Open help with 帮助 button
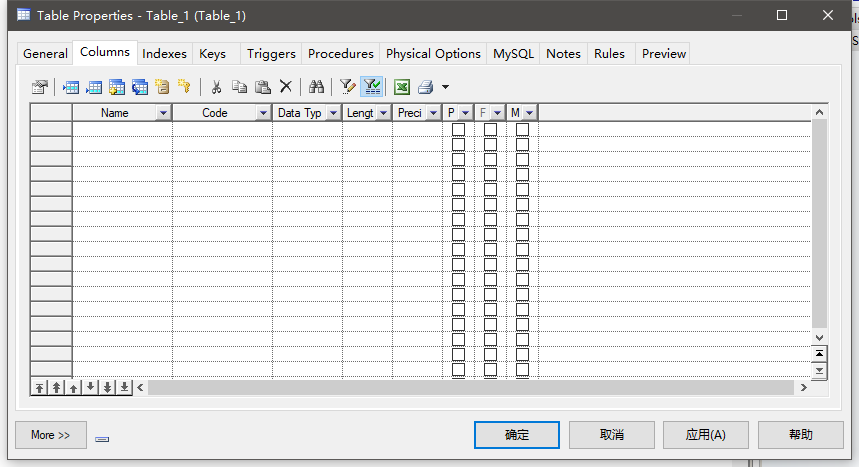 [800, 435]
